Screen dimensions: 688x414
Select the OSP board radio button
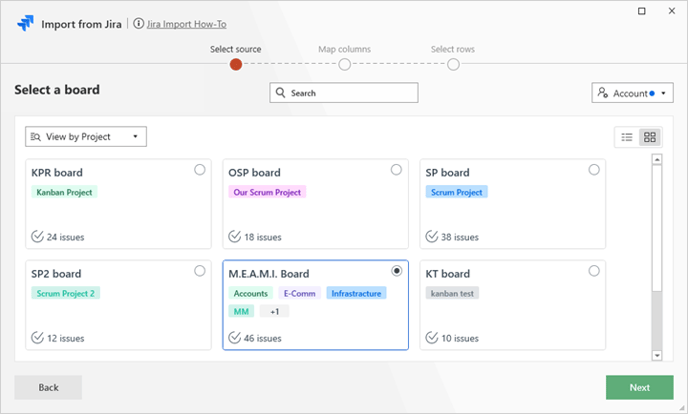coord(396,170)
